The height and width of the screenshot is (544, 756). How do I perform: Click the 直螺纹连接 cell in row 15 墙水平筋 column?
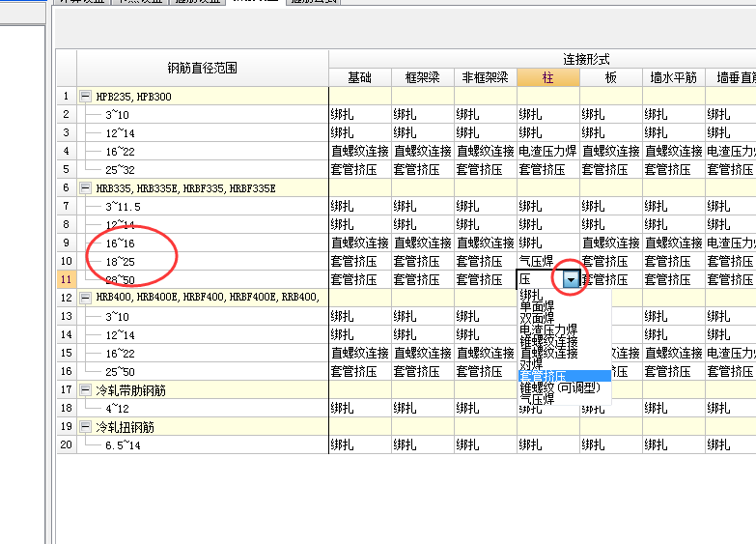tap(673, 353)
